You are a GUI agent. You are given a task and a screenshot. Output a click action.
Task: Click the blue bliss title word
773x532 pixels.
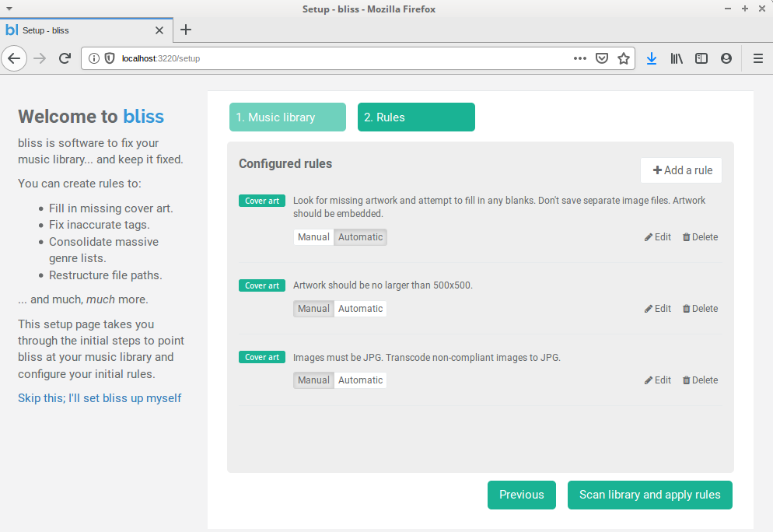pyautogui.click(x=143, y=117)
